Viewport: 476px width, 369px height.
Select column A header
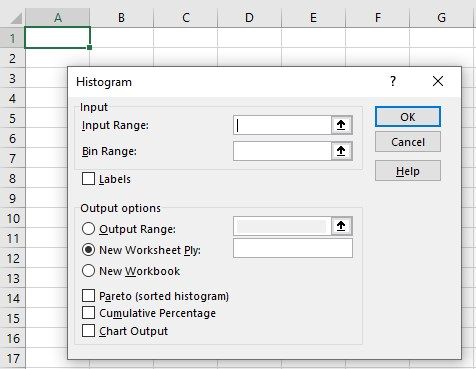point(58,18)
